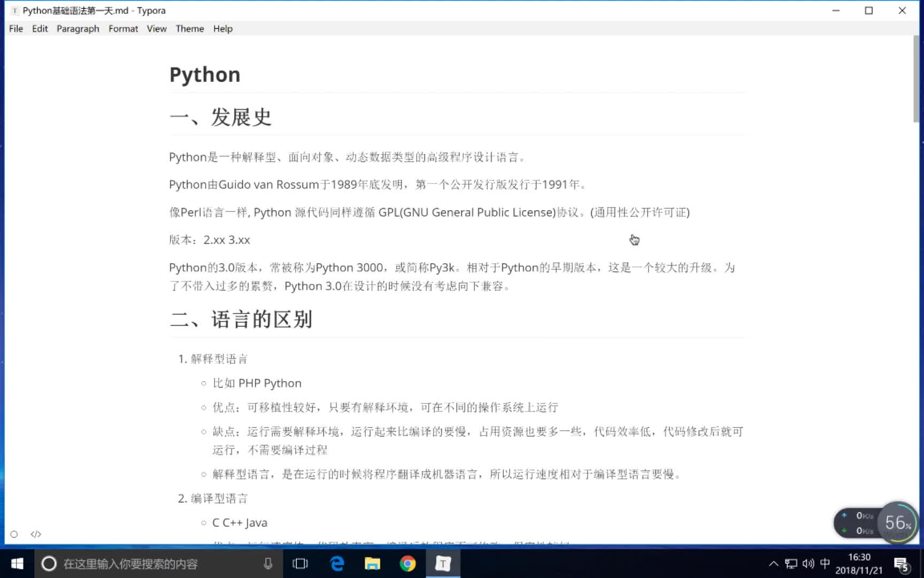Launch Microsoft Edge from taskbar
Image resolution: width=924 pixels, height=578 pixels.
pos(337,564)
